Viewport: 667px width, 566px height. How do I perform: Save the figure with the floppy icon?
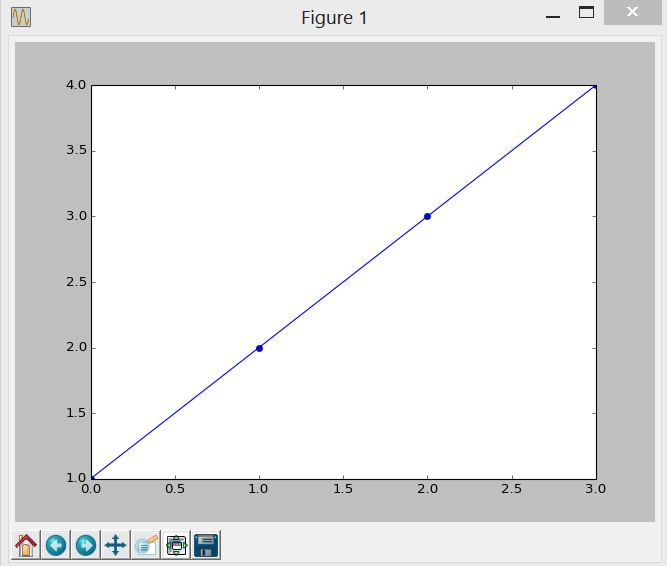point(206,545)
